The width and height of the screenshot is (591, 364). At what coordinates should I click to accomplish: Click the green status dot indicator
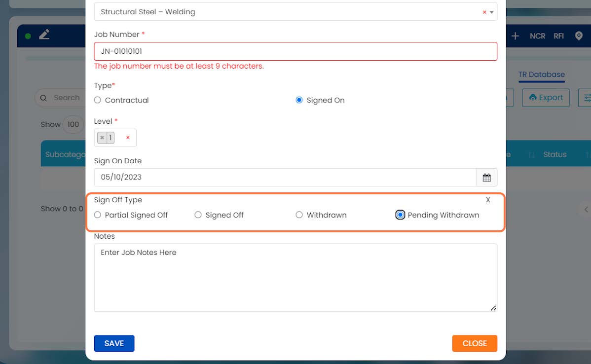click(28, 36)
